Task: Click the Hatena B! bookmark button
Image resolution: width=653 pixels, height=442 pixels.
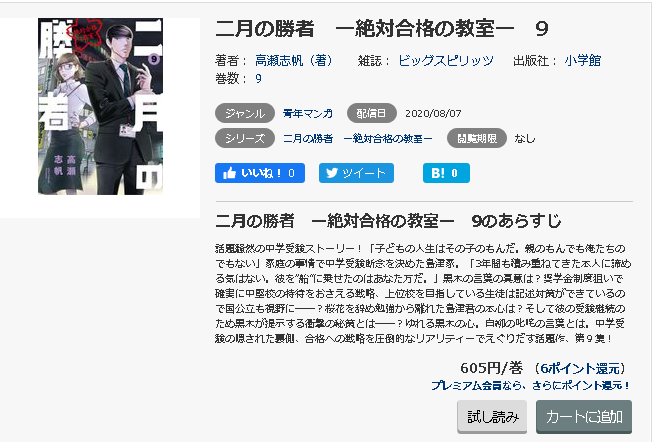Action: [x=446, y=173]
